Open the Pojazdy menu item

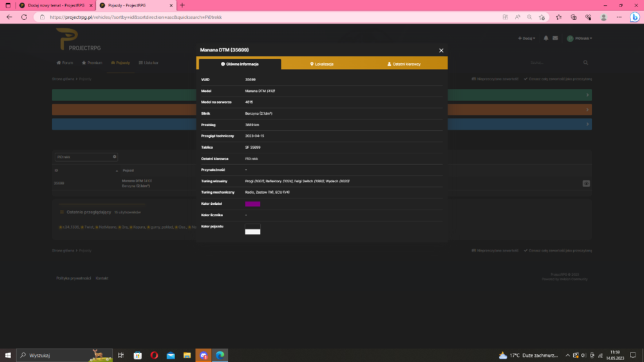click(120, 63)
